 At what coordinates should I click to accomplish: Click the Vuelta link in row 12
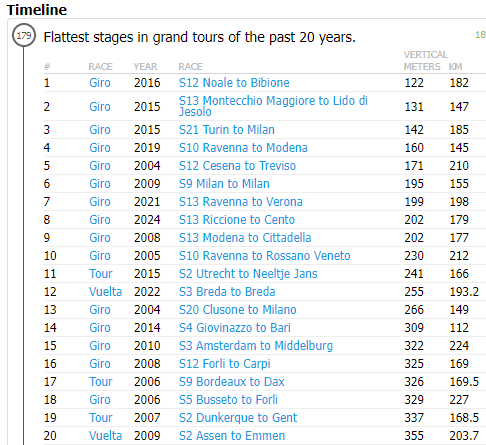point(105,292)
